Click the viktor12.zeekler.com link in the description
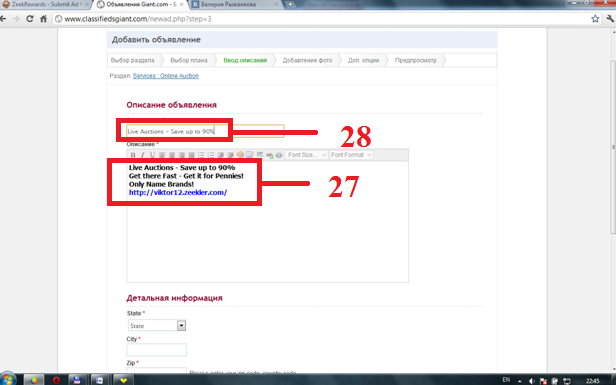The height and width of the screenshot is (385, 616). click(x=178, y=192)
